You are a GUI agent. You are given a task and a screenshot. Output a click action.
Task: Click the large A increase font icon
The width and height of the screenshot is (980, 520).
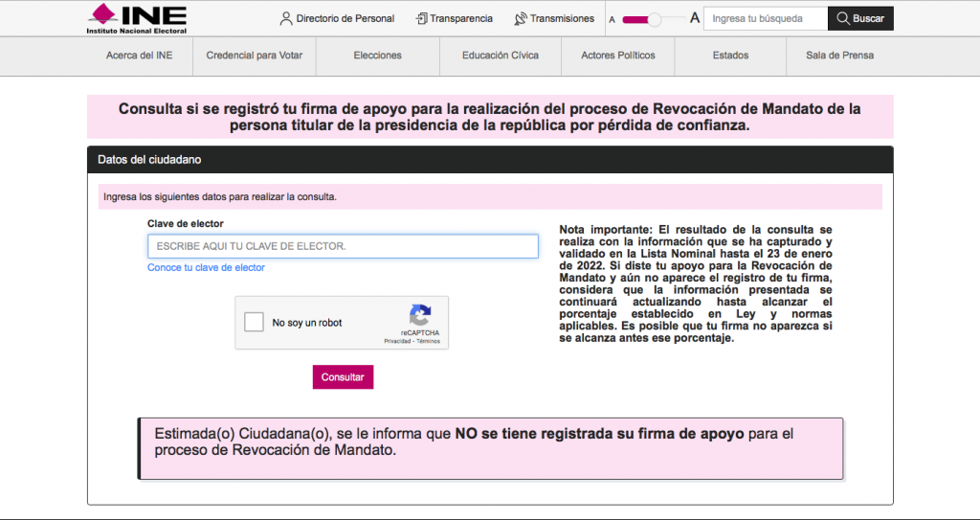point(695,18)
